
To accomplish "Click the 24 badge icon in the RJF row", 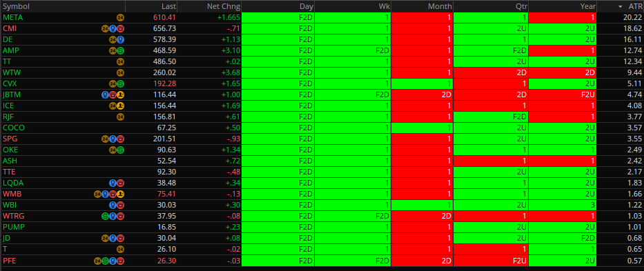I will (x=120, y=117).
